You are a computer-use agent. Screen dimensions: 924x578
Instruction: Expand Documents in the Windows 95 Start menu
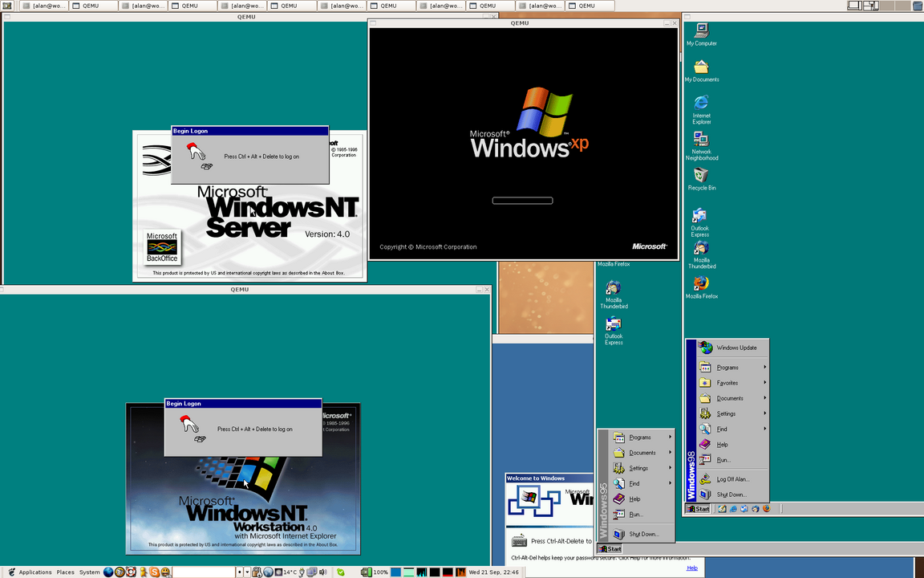coord(641,453)
